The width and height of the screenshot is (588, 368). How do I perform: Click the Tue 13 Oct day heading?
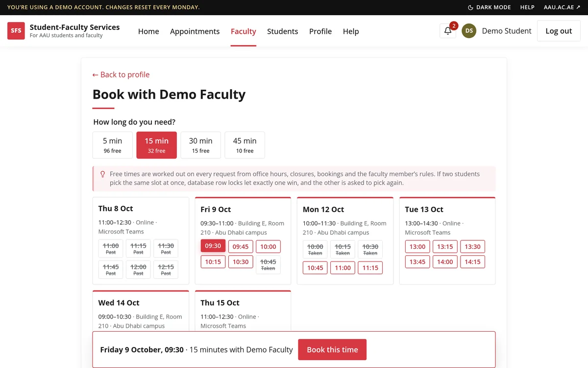(424, 210)
